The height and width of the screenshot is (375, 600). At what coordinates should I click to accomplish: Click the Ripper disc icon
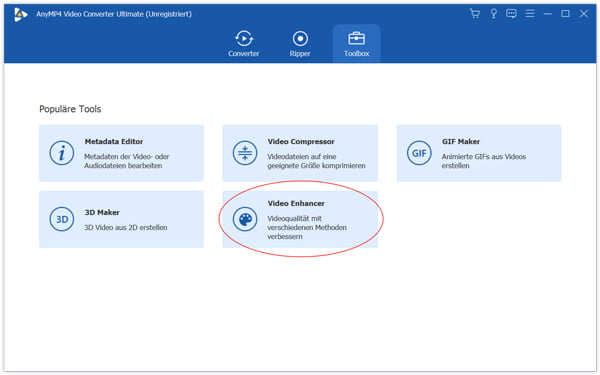click(x=300, y=38)
